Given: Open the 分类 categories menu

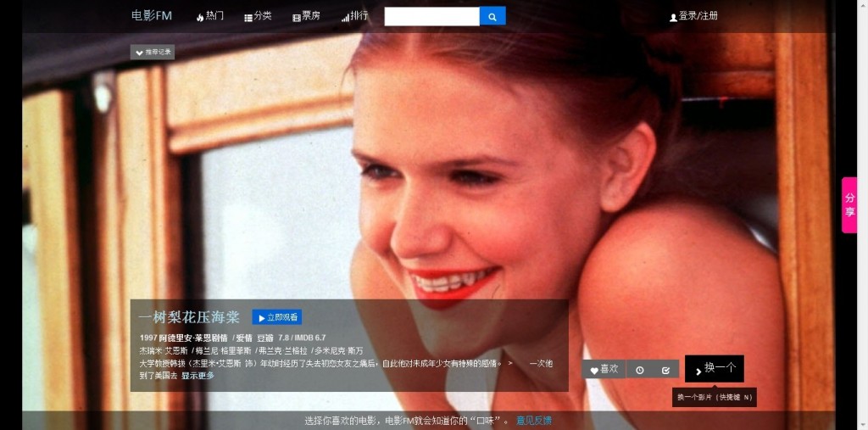Looking at the screenshot, I should click(x=258, y=16).
